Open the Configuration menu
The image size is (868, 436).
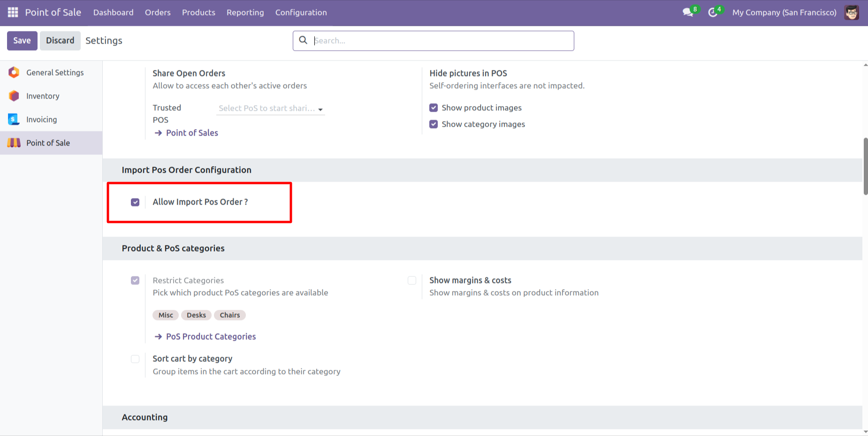point(301,12)
